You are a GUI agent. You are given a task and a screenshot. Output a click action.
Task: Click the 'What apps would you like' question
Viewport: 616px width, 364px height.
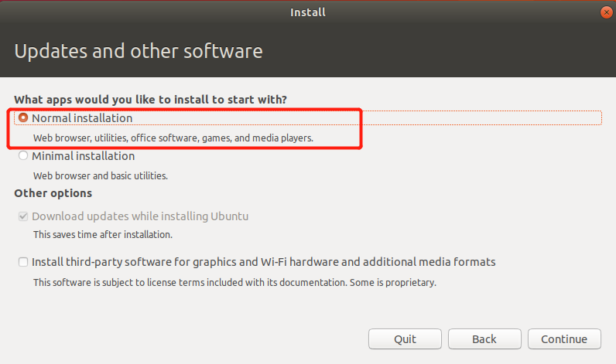[x=150, y=100]
